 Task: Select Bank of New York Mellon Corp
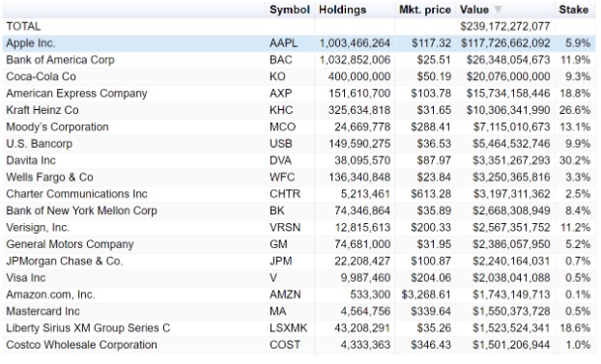coord(81,210)
